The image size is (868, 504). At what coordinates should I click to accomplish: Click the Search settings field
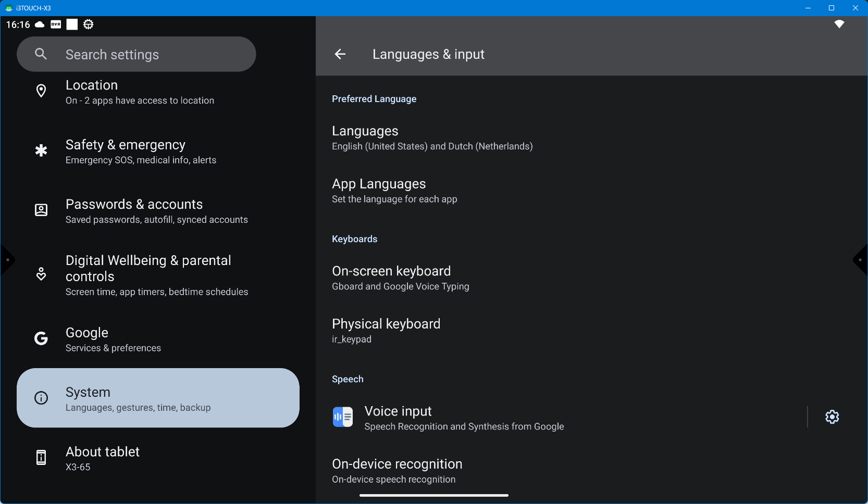pos(146,55)
